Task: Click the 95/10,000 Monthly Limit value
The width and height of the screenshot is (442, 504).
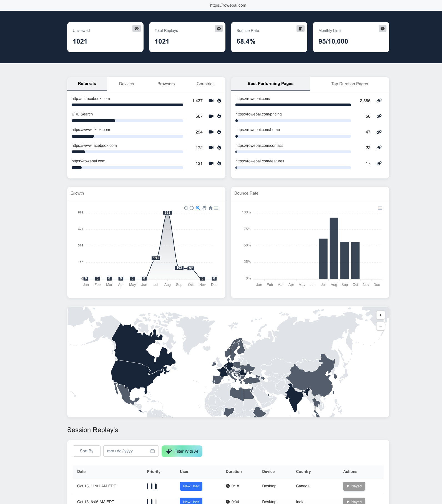Action: [333, 41]
